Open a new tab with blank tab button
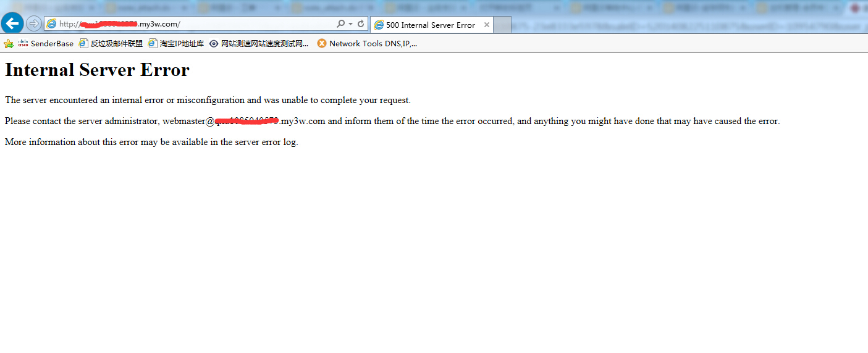868x353 pixels. pos(502,25)
